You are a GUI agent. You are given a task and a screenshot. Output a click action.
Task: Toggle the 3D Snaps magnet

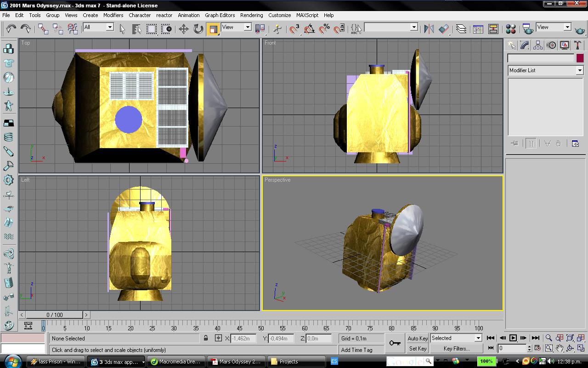(294, 29)
